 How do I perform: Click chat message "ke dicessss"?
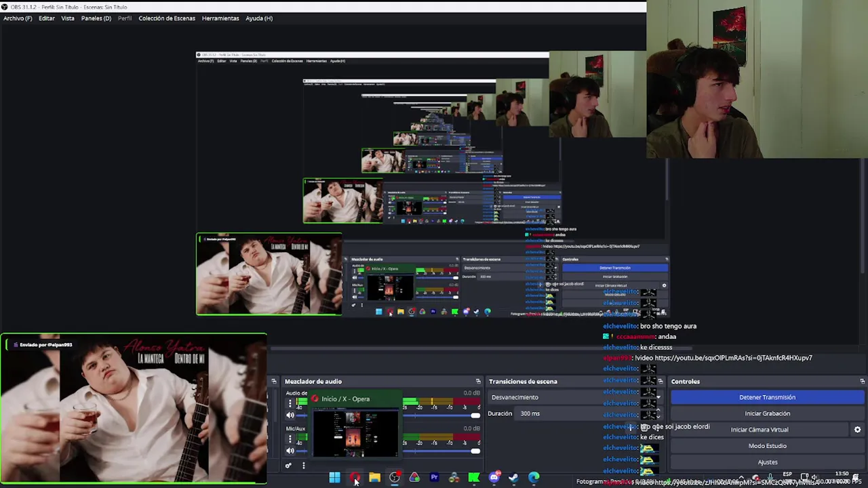[656, 348]
